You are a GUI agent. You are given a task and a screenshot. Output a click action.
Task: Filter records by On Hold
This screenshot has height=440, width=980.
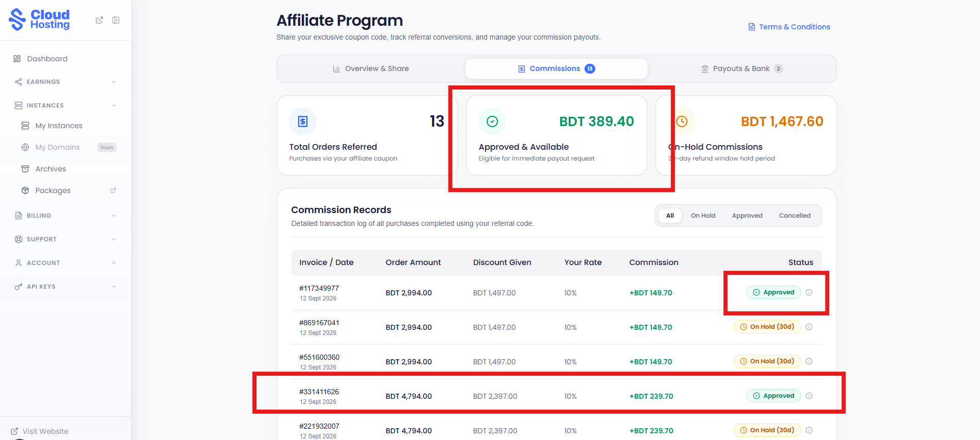tap(703, 216)
